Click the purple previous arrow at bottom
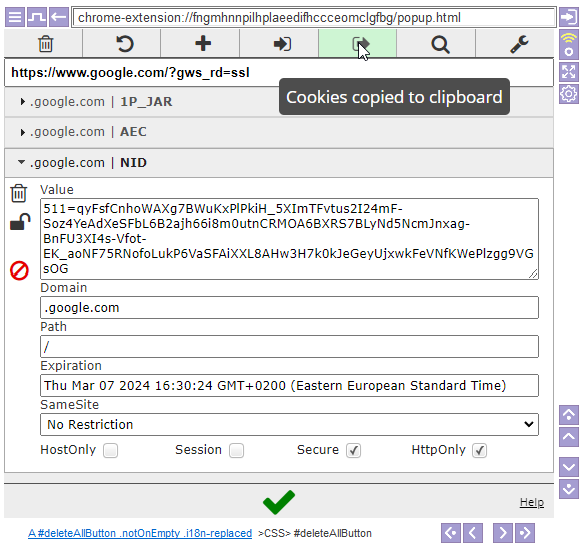 (x=473, y=533)
